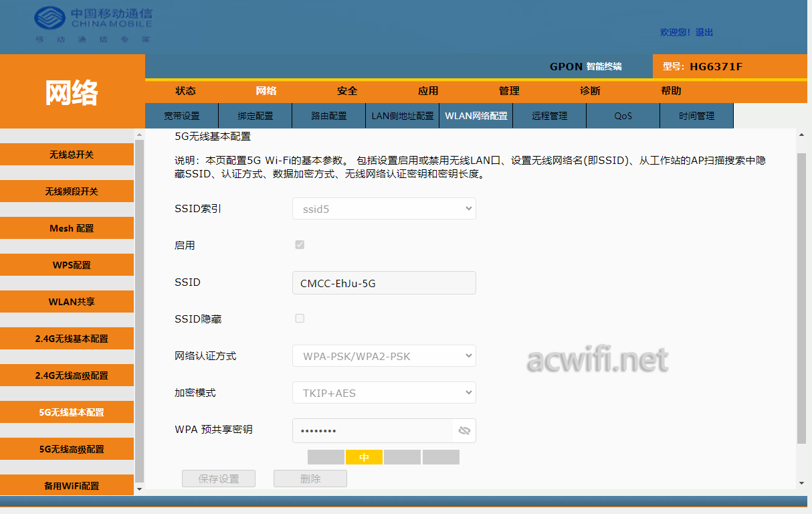The image size is (812, 514).
Task: Click the 中 password strength indicator
Action: pyautogui.click(x=364, y=457)
